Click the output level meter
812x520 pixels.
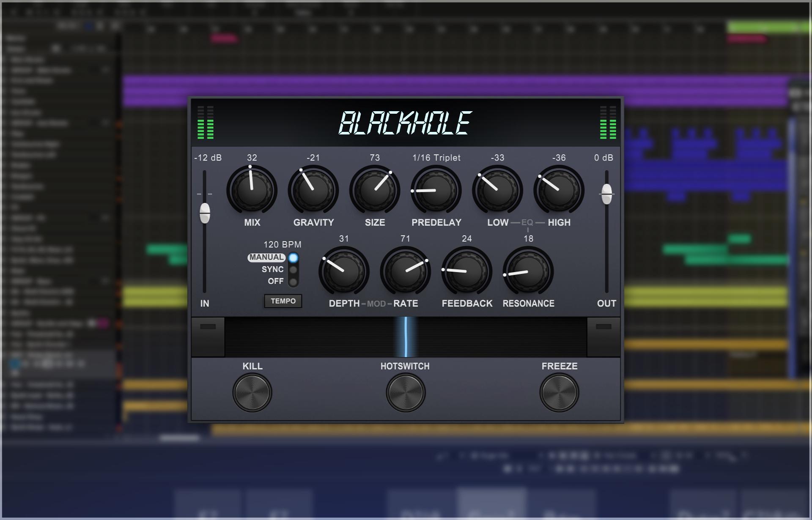(x=608, y=123)
